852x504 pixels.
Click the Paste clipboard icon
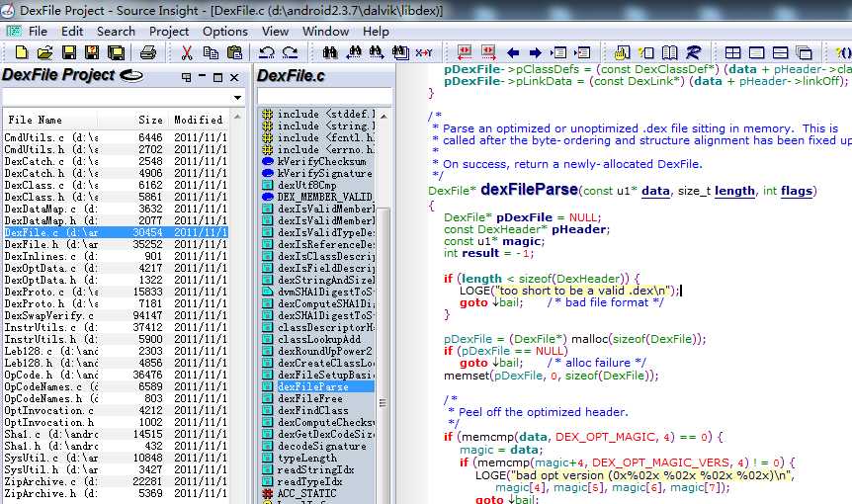(x=234, y=52)
